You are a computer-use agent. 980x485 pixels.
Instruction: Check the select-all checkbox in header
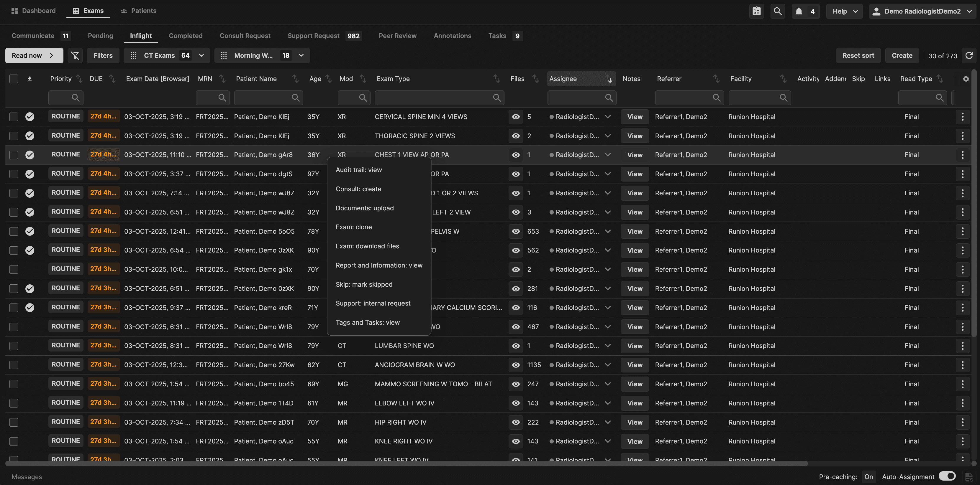(x=14, y=79)
